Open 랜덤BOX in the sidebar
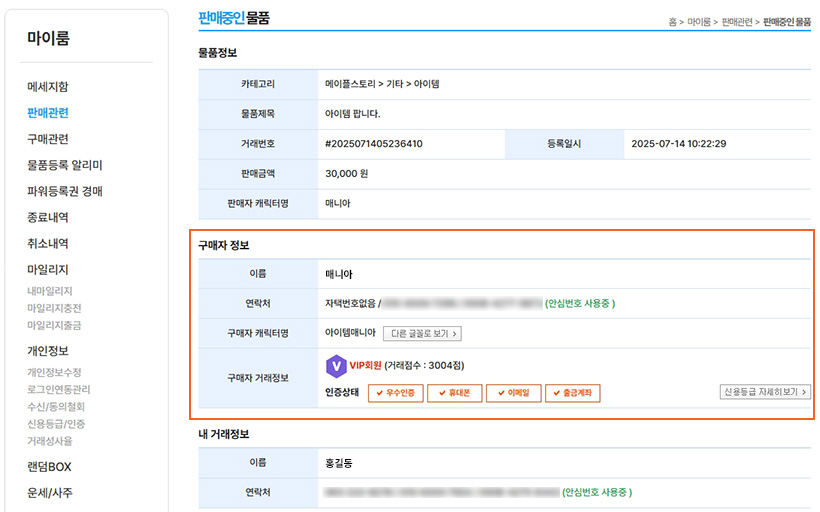 pos(49,467)
